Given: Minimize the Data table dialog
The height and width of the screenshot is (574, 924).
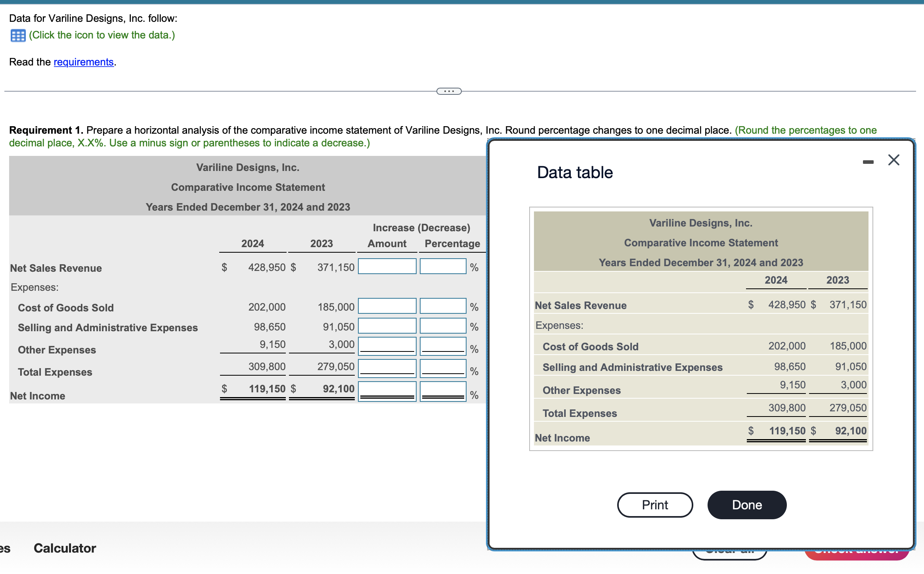Looking at the screenshot, I should [x=868, y=162].
